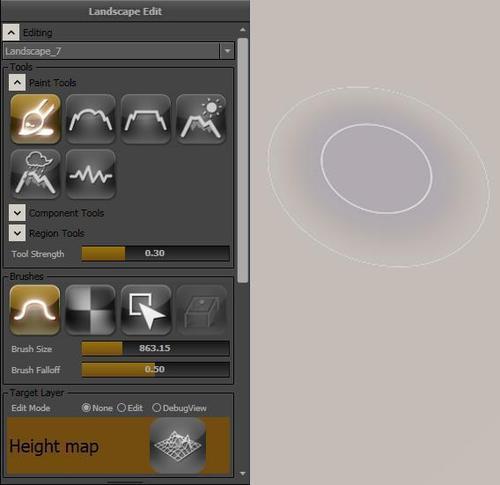Select the checkered alpha pattern brush
The image size is (500, 485).
tap(91, 310)
